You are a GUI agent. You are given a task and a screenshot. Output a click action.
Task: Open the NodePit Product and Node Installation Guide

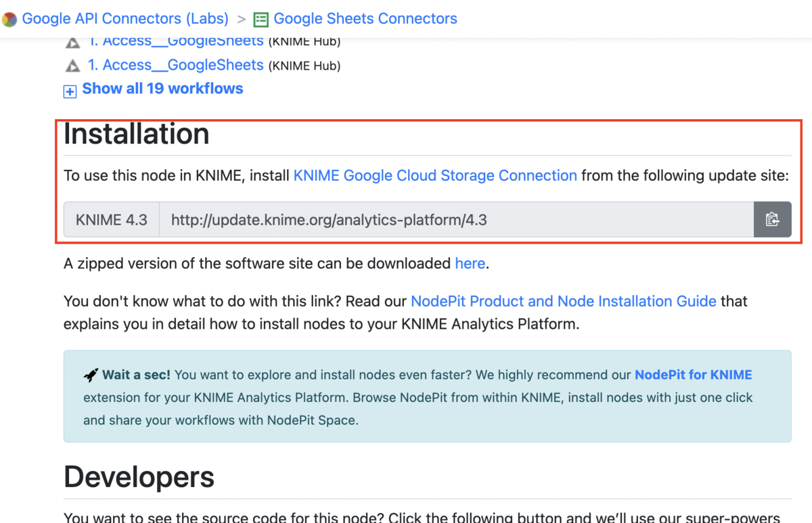[564, 301]
